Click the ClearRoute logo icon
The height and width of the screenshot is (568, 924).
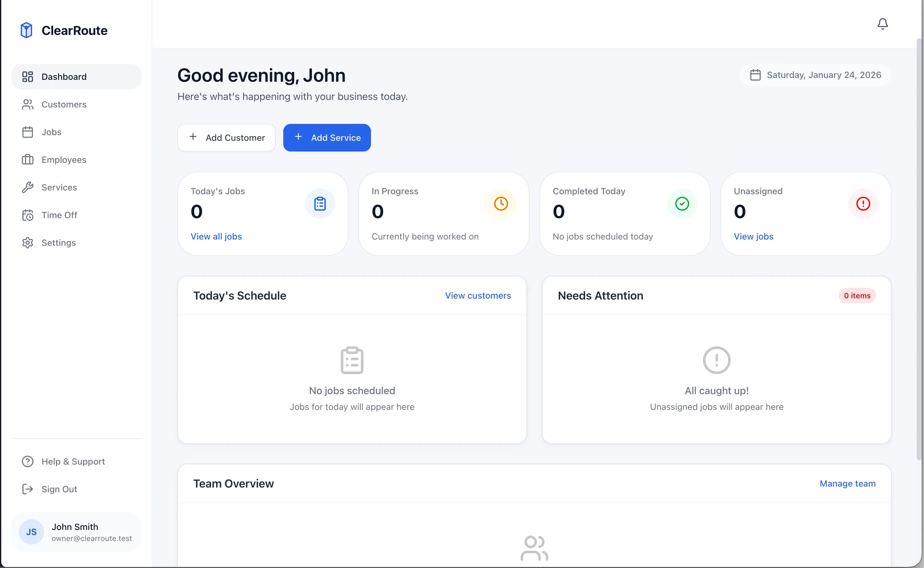[26, 30]
